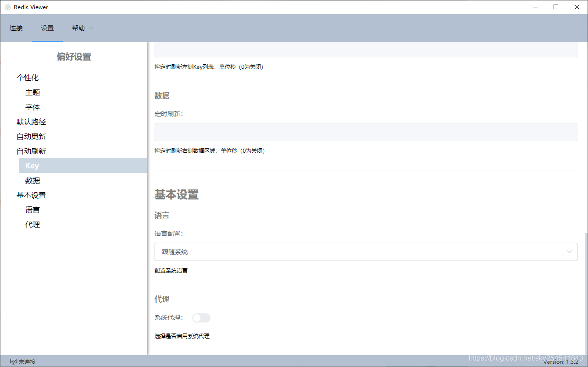This screenshot has width=588, height=367.
Task: Go to 个性化 in the preferences sidebar
Action: [x=28, y=78]
